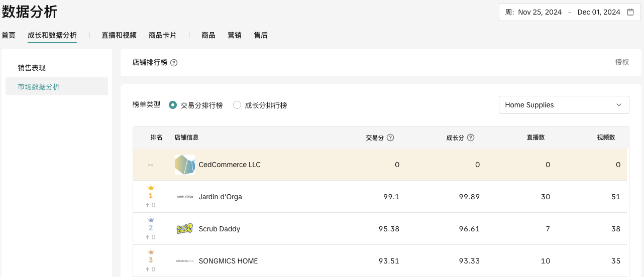Open the Home Supplies category dropdown
Image resolution: width=644 pixels, height=277 pixels.
pyautogui.click(x=564, y=105)
